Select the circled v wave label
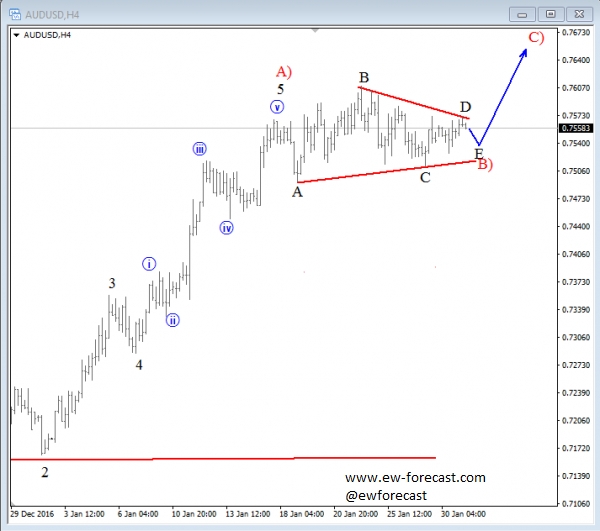Viewport: 600px width, 531px height. pyautogui.click(x=277, y=107)
